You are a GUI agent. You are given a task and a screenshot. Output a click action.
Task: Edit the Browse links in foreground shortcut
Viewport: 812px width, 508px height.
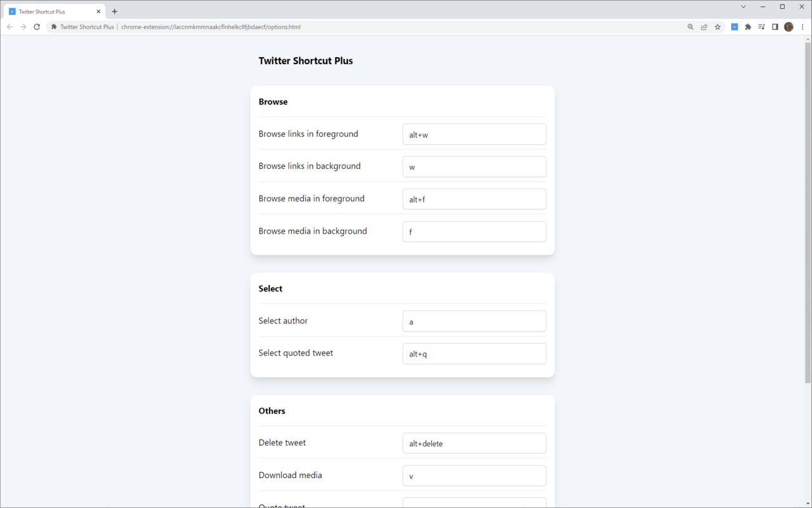coord(475,135)
